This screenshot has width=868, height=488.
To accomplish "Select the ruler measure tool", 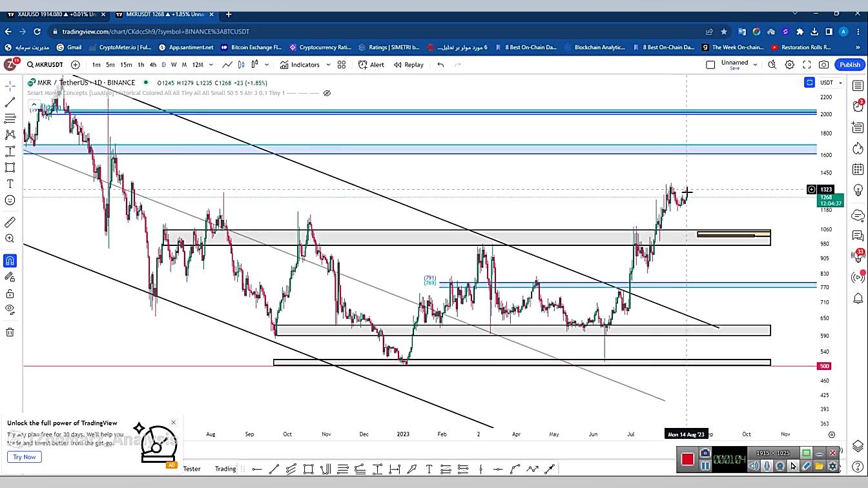I will (10, 222).
